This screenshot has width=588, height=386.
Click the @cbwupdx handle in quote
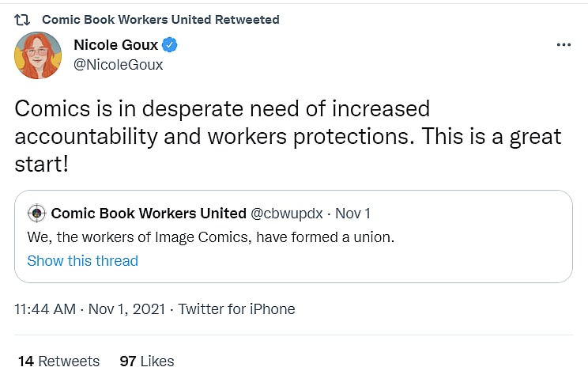[287, 213]
